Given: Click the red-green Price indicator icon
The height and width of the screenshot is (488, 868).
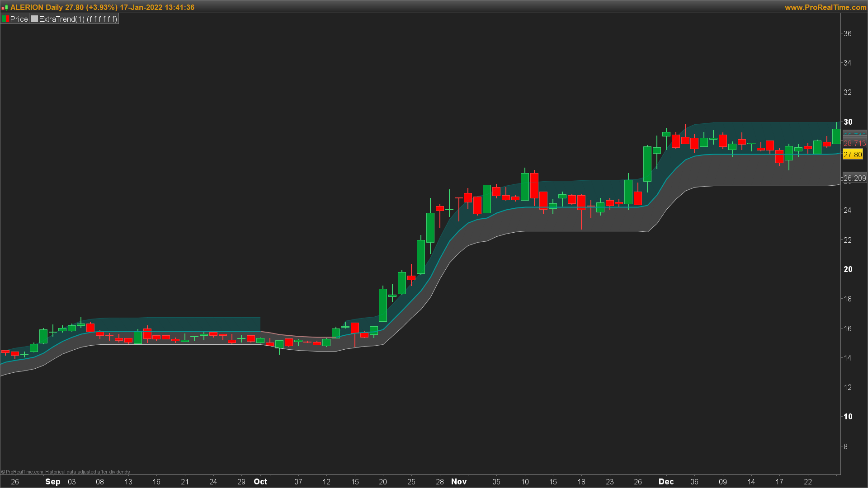Looking at the screenshot, I should [5, 19].
